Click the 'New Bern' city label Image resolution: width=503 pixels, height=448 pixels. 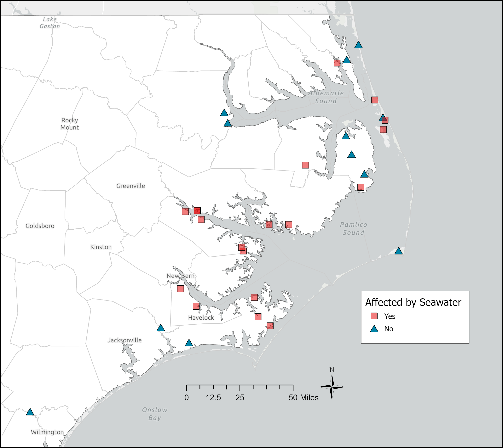click(181, 276)
